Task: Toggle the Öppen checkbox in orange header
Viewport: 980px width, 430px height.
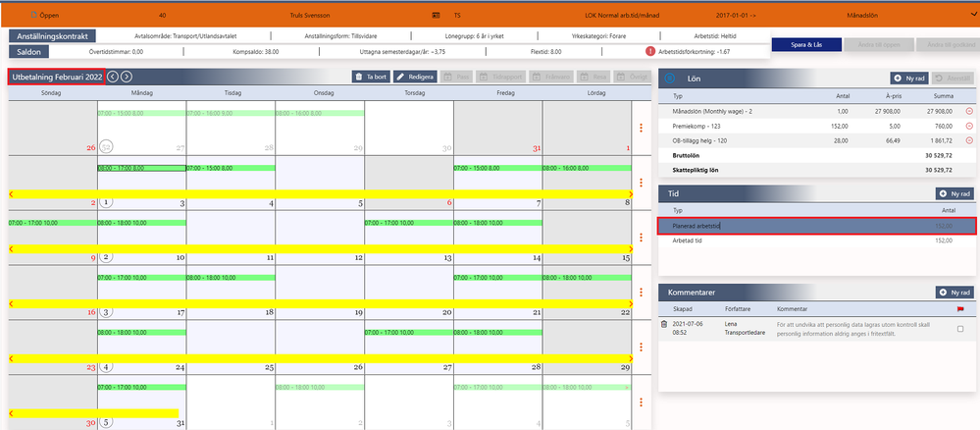Action: pyautogui.click(x=33, y=14)
